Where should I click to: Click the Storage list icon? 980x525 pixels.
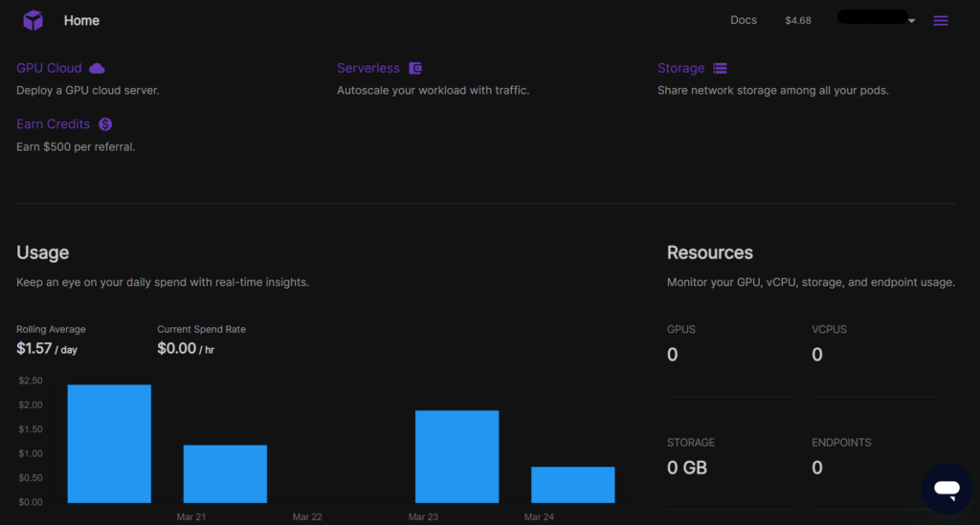click(720, 68)
